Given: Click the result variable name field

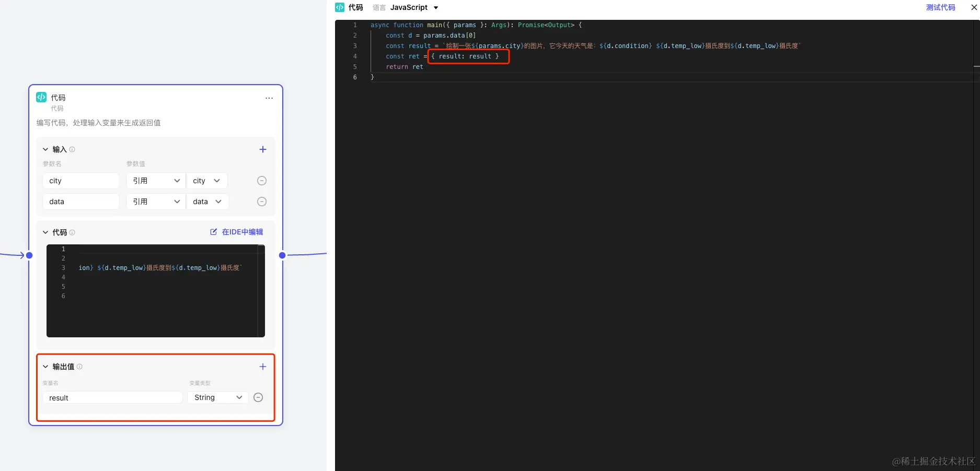Looking at the screenshot, I should coord(112,397).
